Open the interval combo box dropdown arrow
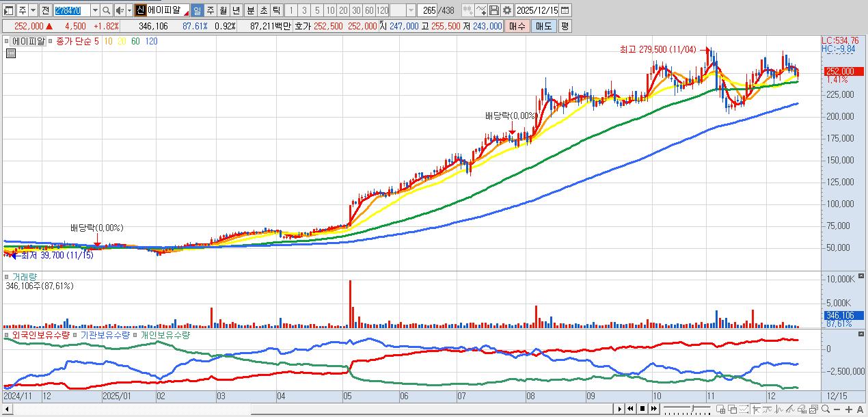This screenshot has width=868, height=417. [410, 10]
